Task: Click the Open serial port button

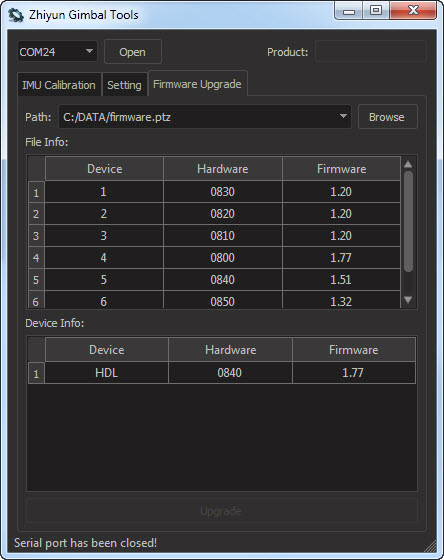Action: 133,52
